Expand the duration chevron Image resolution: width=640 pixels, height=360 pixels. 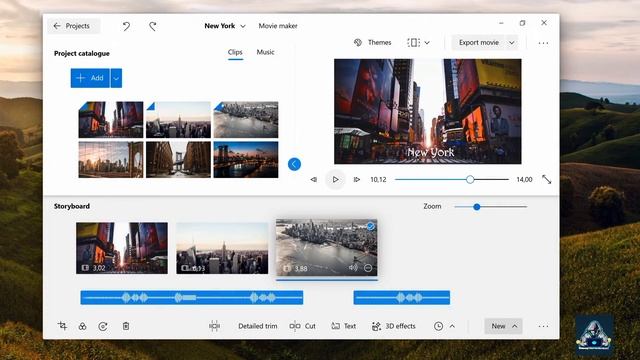(x=452, y=326)
